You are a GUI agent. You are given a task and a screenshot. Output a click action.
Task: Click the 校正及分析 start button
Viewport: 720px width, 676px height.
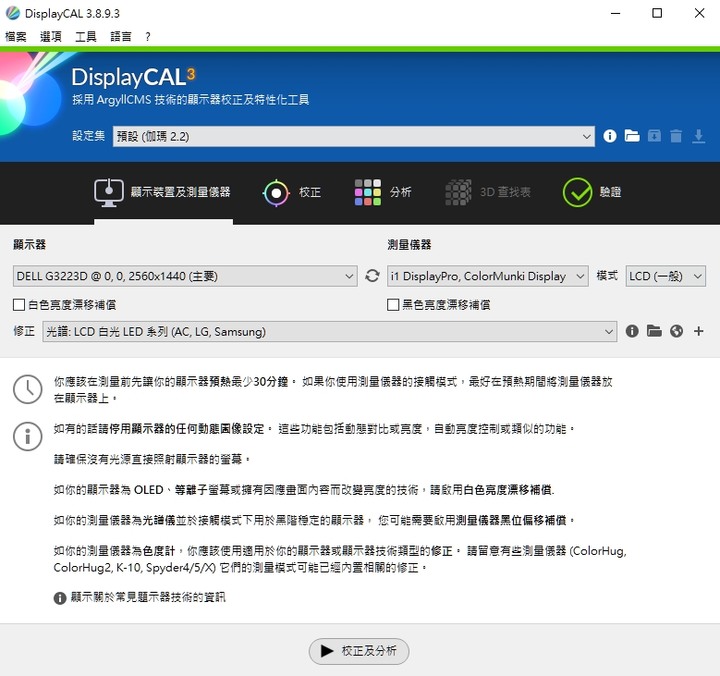(359, 651)
